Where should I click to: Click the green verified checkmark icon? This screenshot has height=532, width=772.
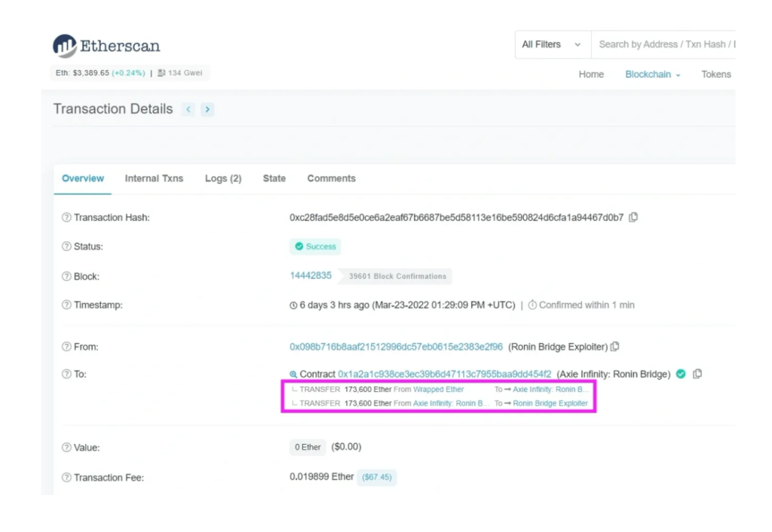pyautogui.click(x=681, y=374)
